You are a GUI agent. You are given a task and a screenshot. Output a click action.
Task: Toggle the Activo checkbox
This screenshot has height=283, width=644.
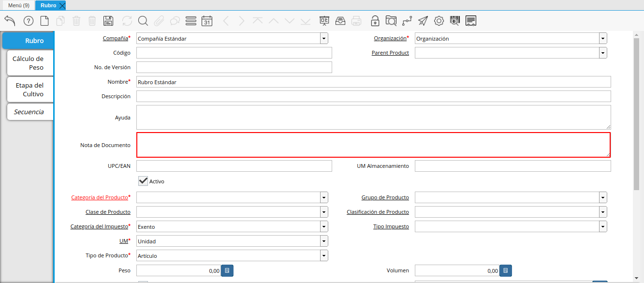click(143, 181)
